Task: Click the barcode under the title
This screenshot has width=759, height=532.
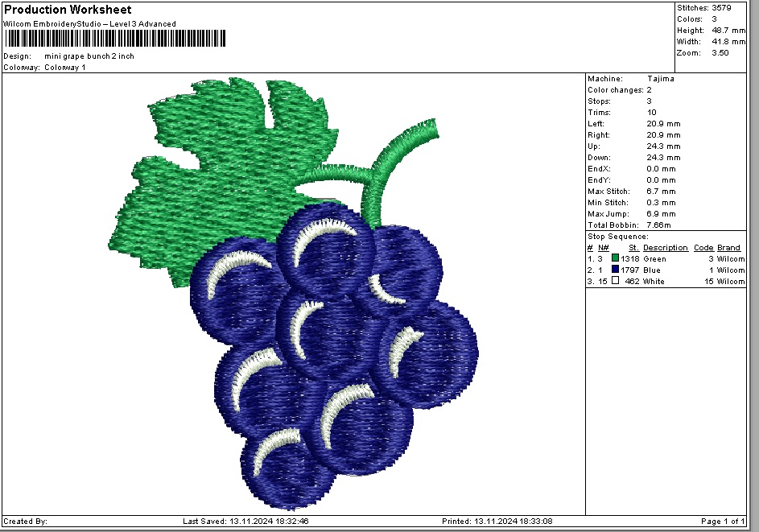Action: (x=114, y=38)
